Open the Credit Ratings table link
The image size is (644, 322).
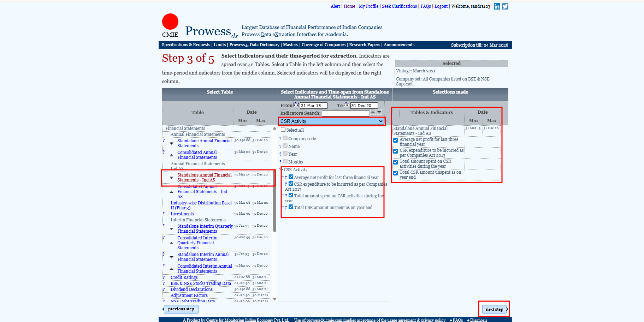pyautogui.click(x=184, y=278)
